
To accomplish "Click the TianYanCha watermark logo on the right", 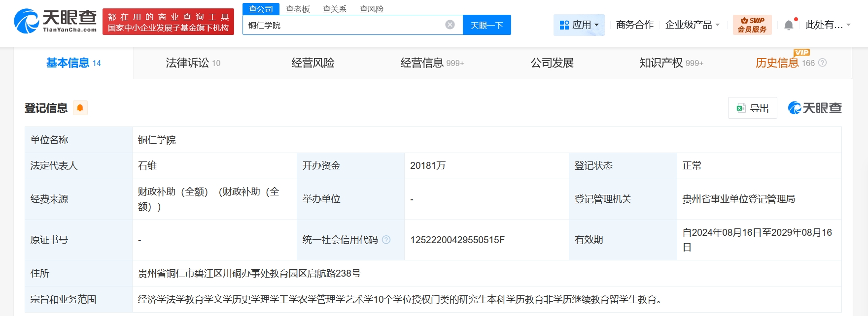I will [814, 108].
